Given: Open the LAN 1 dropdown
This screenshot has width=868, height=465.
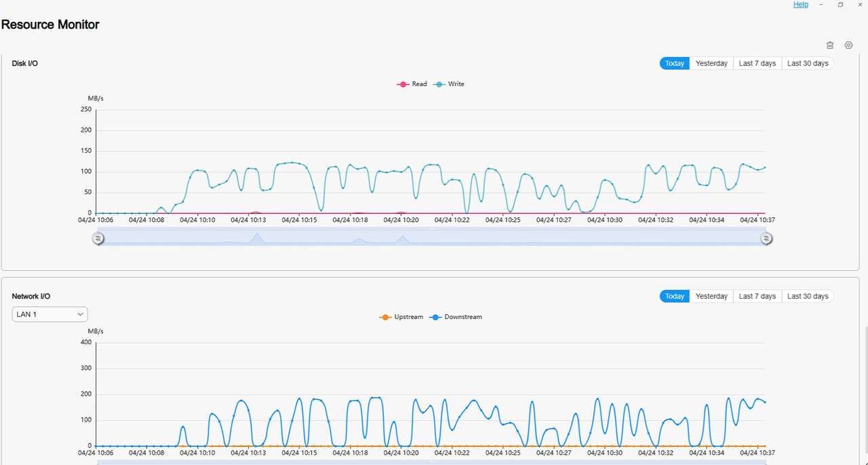Looking at the screenshot, I should [x=50, y=314].
